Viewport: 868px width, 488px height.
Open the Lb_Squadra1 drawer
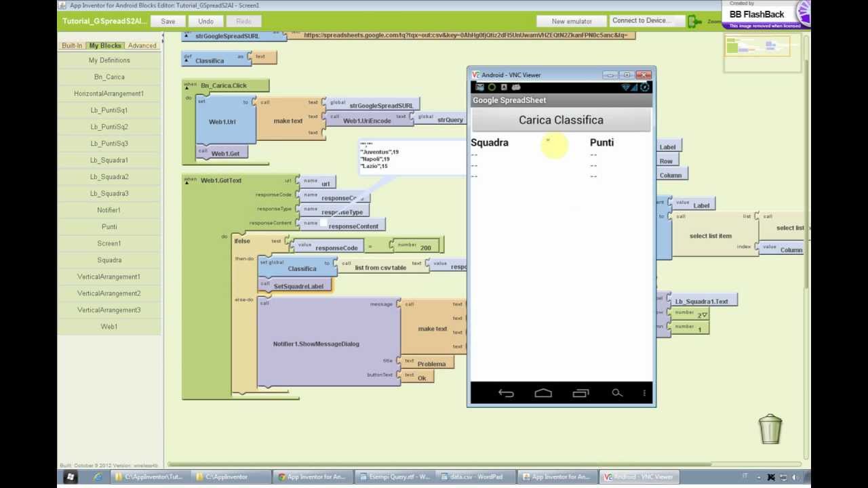point(109,160)
